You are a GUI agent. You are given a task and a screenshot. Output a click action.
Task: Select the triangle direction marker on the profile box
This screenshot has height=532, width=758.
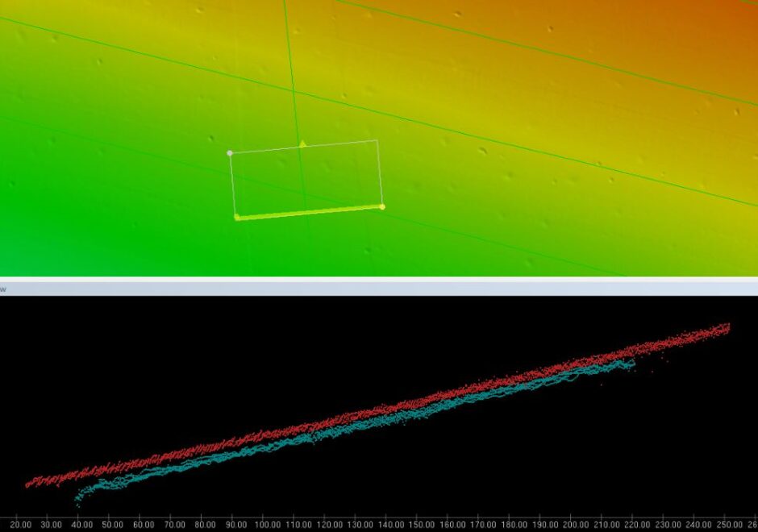(x=302, y=143)
